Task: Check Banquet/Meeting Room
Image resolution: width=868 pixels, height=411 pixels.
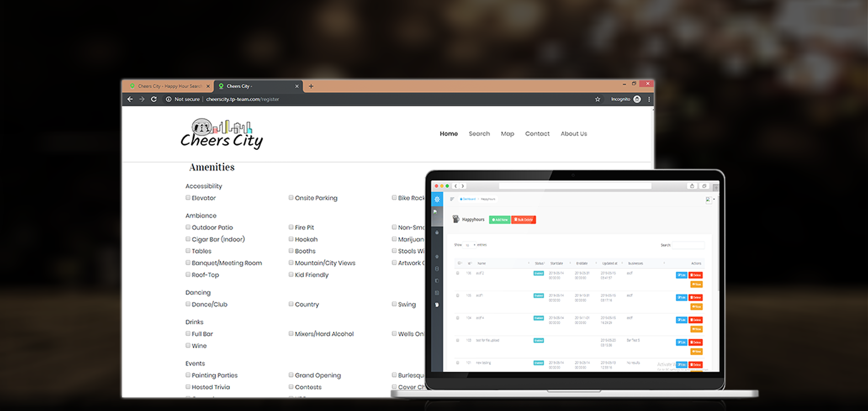Action: [x=188, y=263]
